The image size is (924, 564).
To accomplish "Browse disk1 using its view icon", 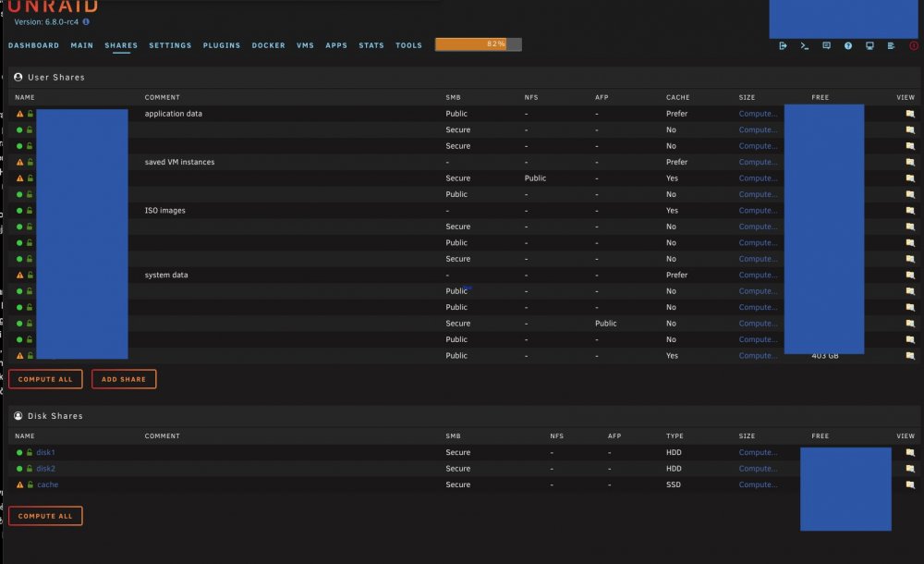I will (x=910, y=452).
